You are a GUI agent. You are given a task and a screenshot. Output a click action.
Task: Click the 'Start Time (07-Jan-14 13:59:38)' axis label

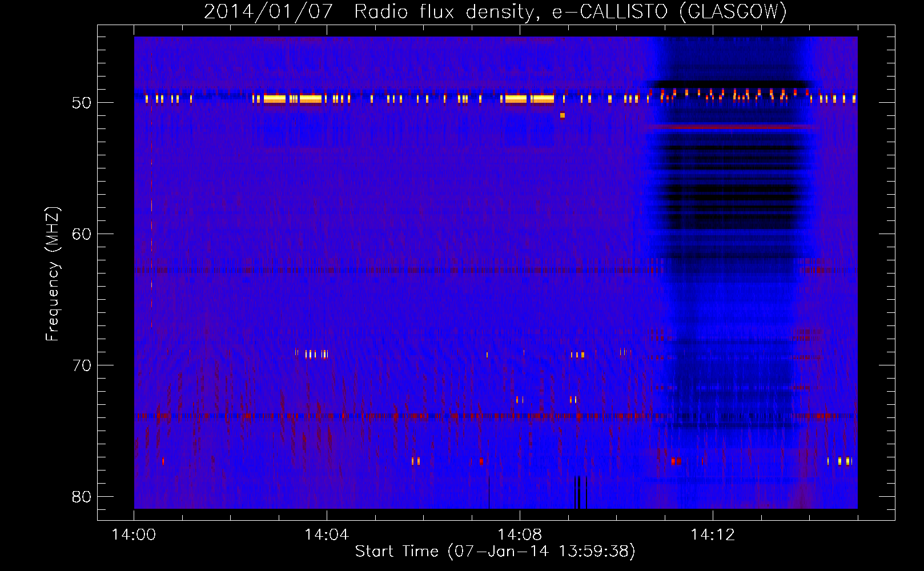click(495, 552)
